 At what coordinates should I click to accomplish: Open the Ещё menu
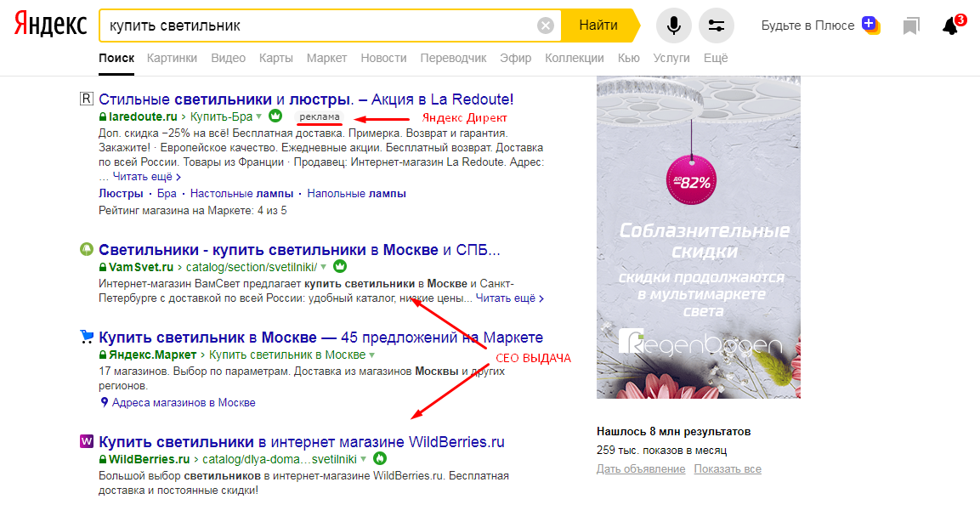click(716, 58)
